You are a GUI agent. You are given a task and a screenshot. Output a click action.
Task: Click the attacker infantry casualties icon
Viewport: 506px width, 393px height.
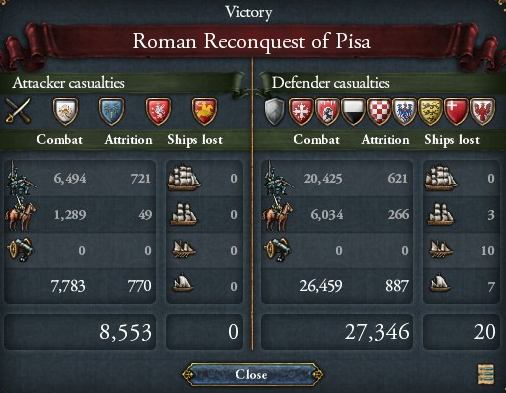[19, 178]
